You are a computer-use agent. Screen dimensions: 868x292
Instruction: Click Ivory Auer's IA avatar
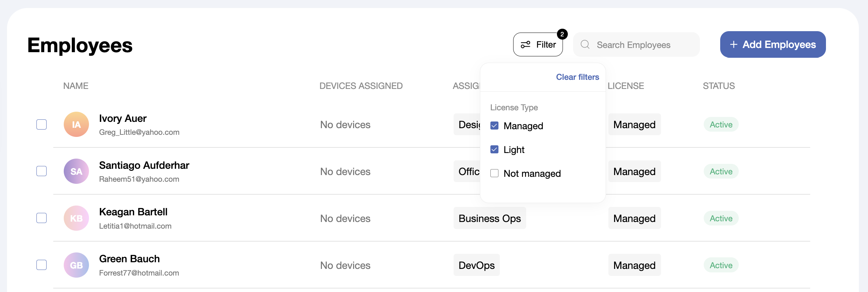pos(76,124)
